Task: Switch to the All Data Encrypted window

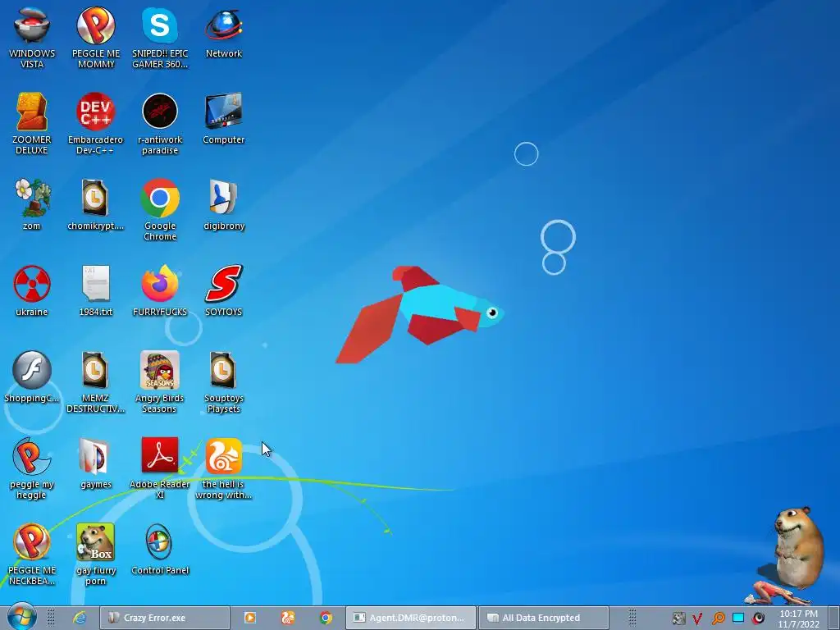Action: tap(543, 618)
